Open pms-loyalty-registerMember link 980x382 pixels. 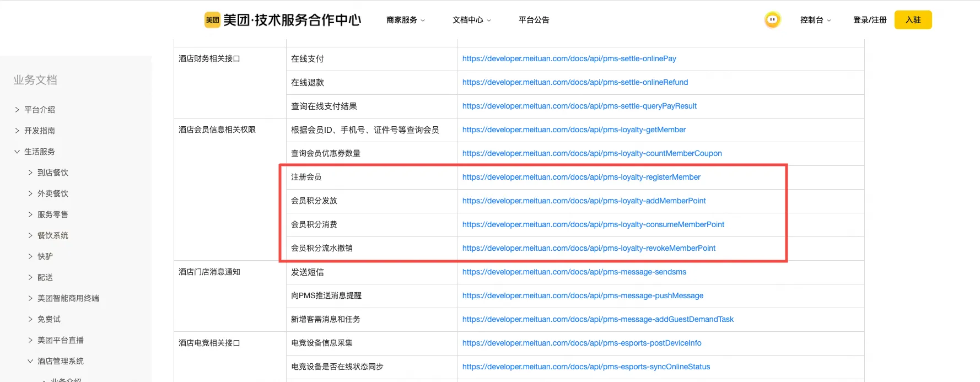(581, 177)
